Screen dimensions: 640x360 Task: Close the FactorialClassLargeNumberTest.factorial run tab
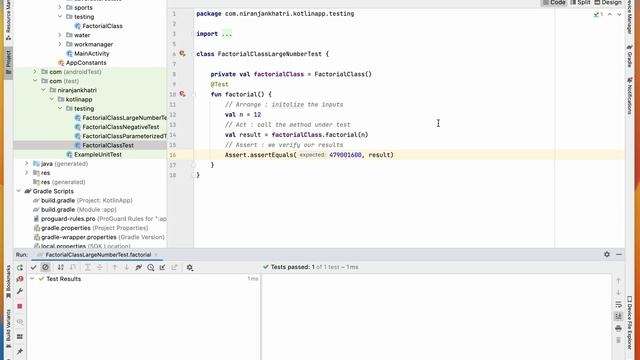click(x=156, y=255)
